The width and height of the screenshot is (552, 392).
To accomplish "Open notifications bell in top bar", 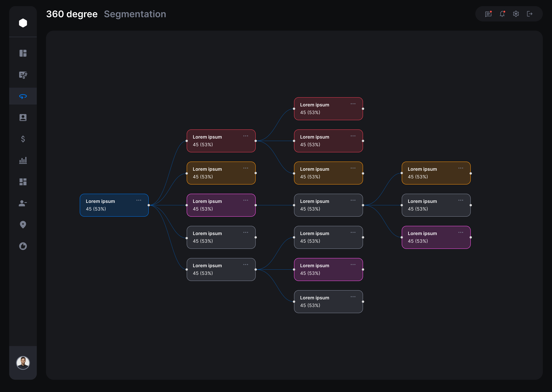I will pyautogui.click(x=502, y=14).
